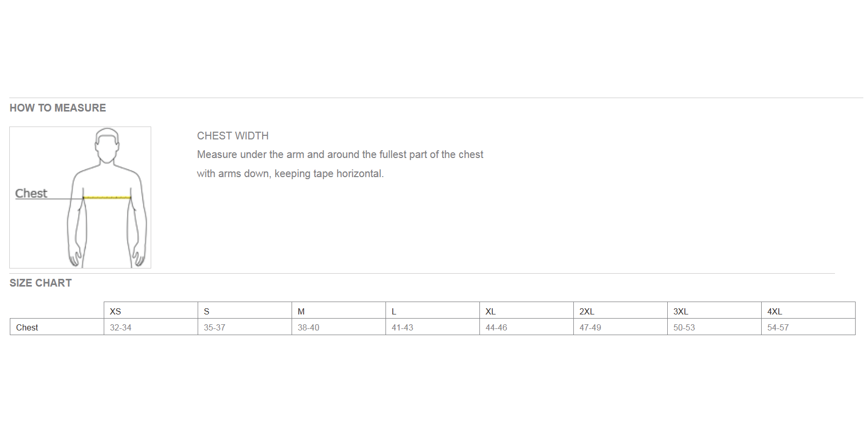
Task: Click the 3XL size column header
Action: point(714,310)
